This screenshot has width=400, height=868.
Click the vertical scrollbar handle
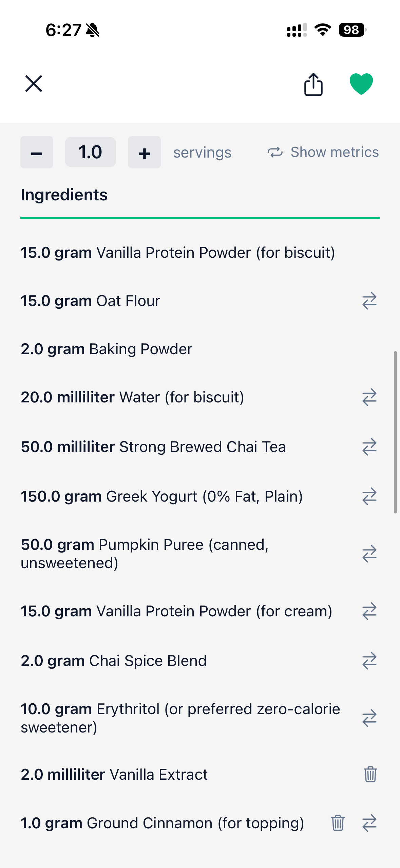tap(395, 432)
